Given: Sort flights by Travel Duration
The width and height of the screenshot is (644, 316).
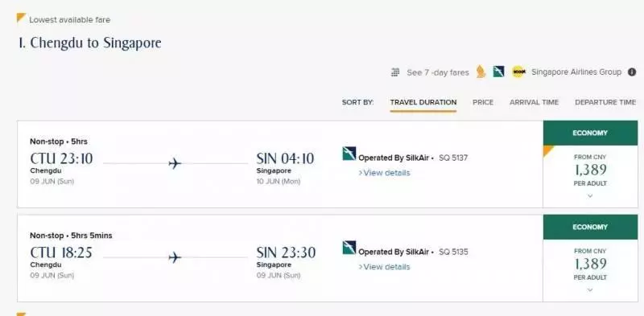Looking at the screenshot, I should coord(423,103).
